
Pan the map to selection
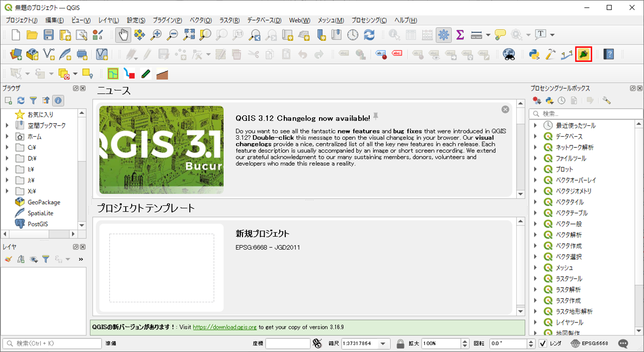click(139, 35)
